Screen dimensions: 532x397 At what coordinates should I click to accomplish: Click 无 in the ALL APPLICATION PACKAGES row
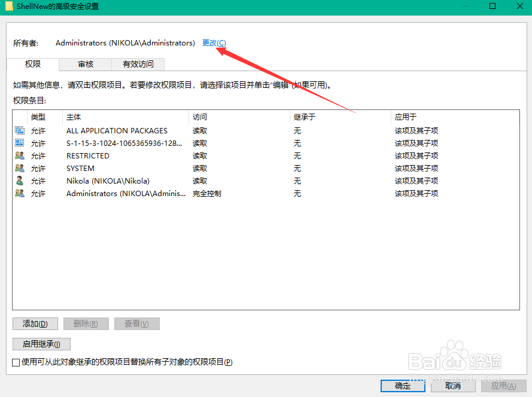tap(297, 130)
